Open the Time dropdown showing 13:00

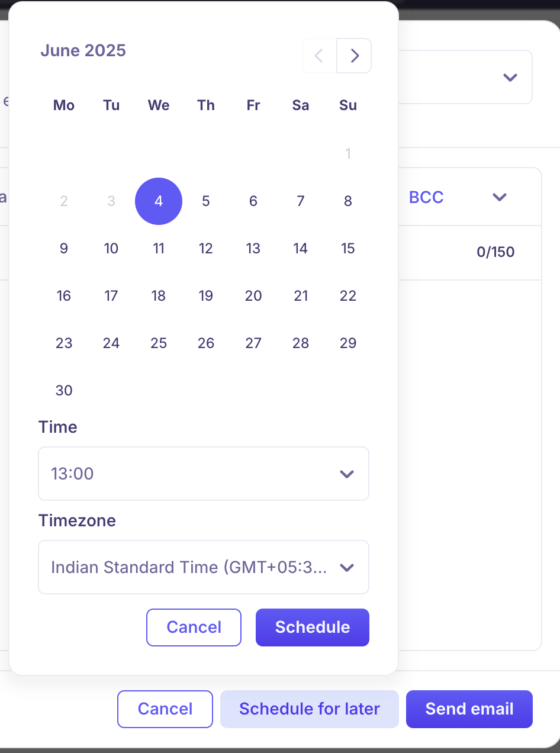tap(203, 474)
